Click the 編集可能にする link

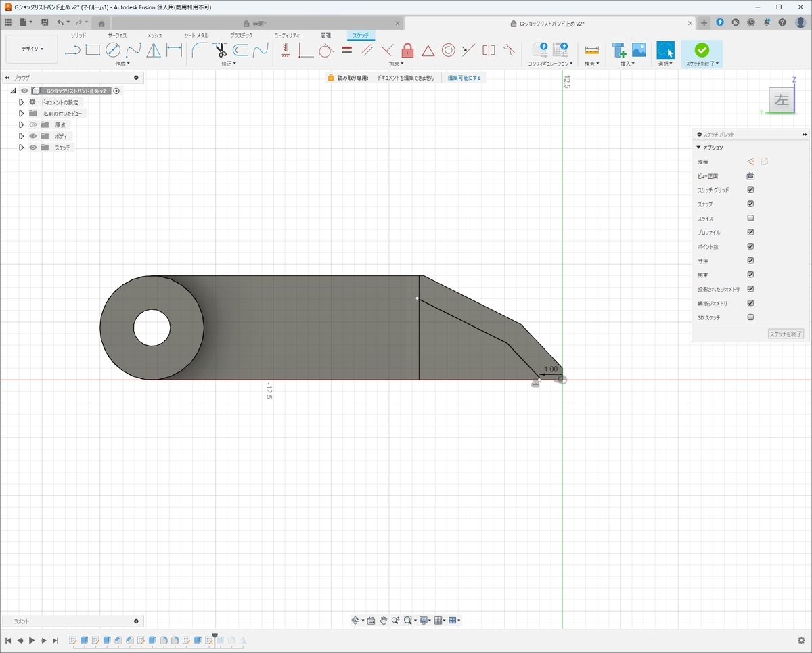click(x=464, y=78)
